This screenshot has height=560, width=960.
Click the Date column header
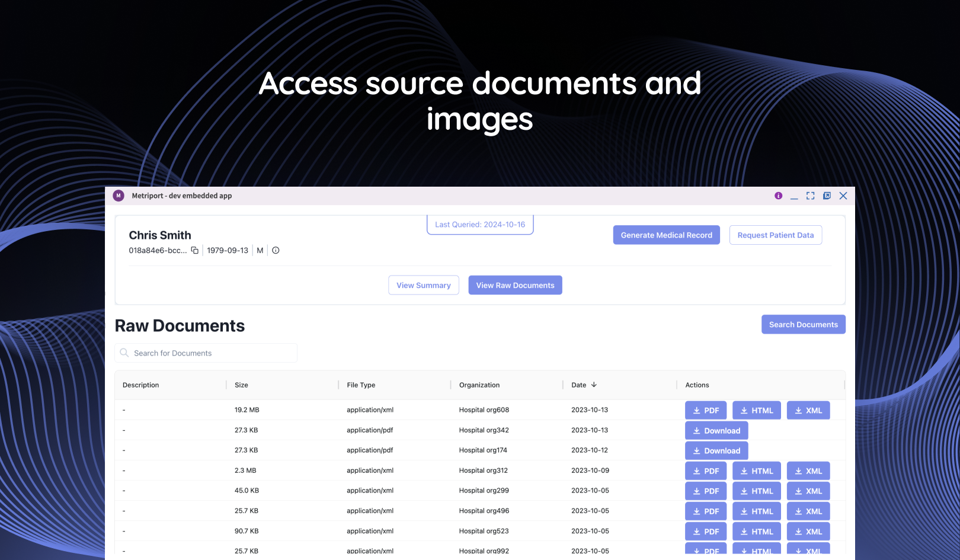tap(579, 385)
